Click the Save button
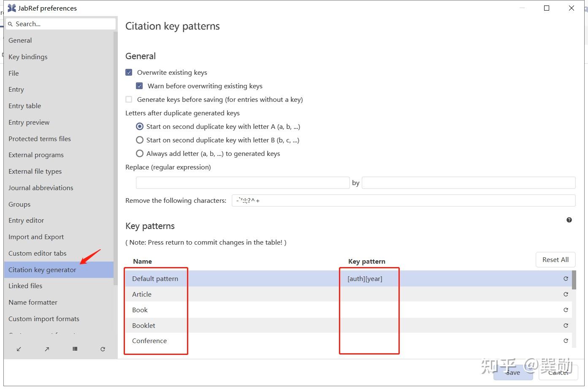This screenshot has height=390, width=588. coord(512,372)
